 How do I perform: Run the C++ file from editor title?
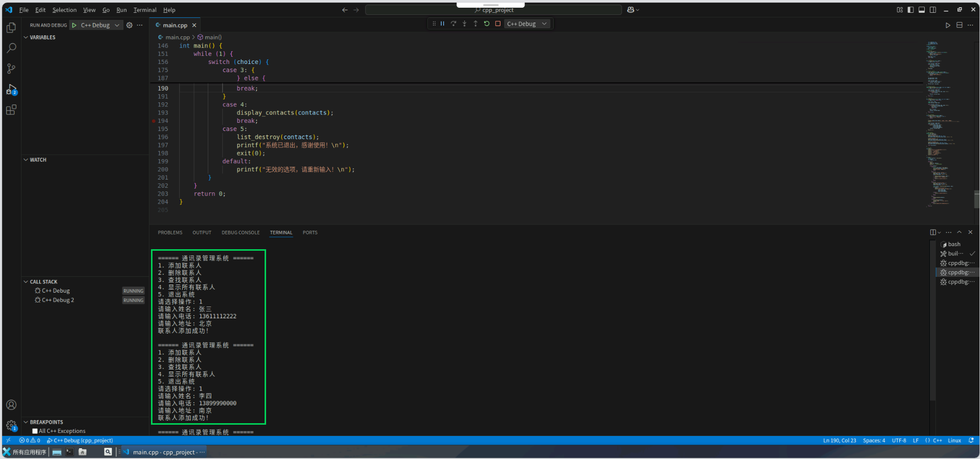point(948,25)
